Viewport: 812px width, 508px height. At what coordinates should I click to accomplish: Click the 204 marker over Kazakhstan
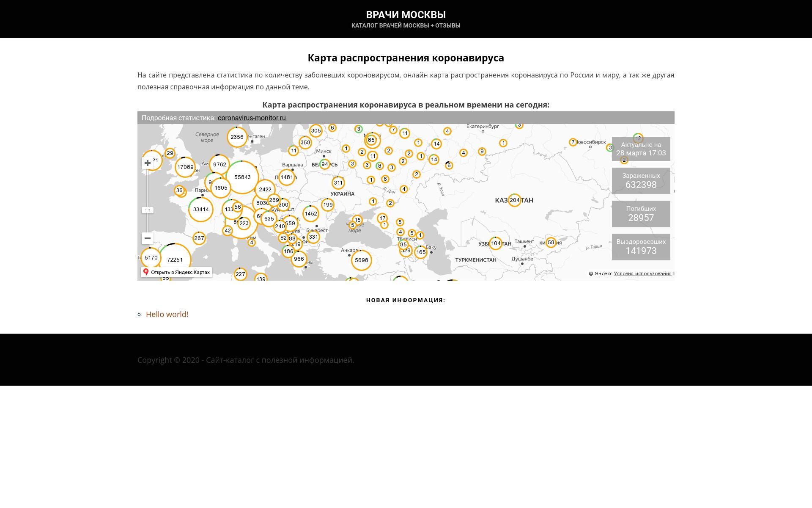coord(514,200)
